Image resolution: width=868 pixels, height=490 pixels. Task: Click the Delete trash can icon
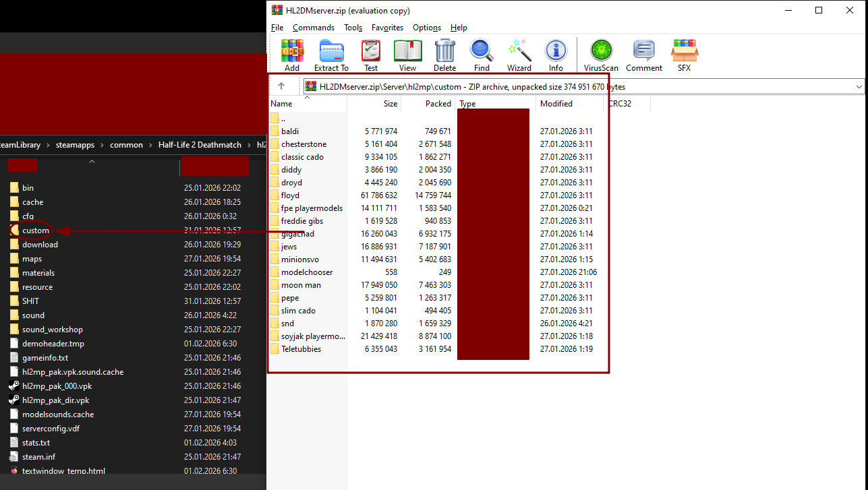coord(444,55)
